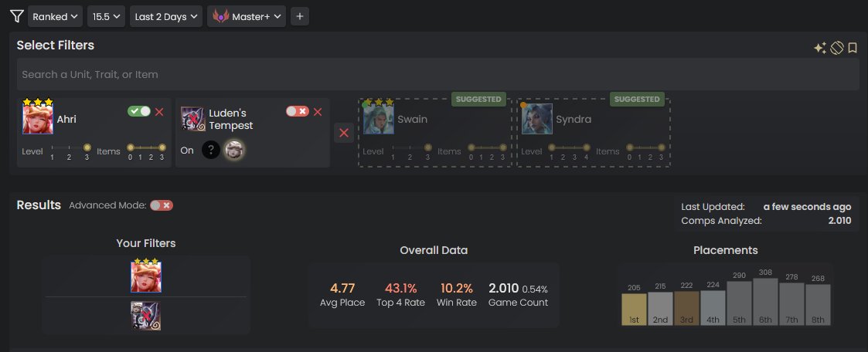Click the 2nd placement bar
The width and height of the screenshot is (868, 352).
click(x=660, y=308)
